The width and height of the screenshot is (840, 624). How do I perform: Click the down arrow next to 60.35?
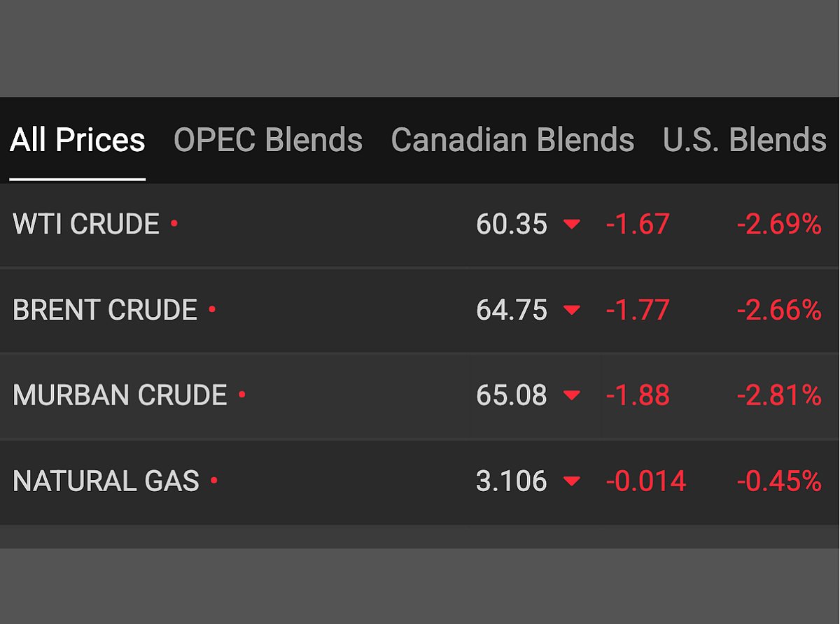click(x=572, y=225)
